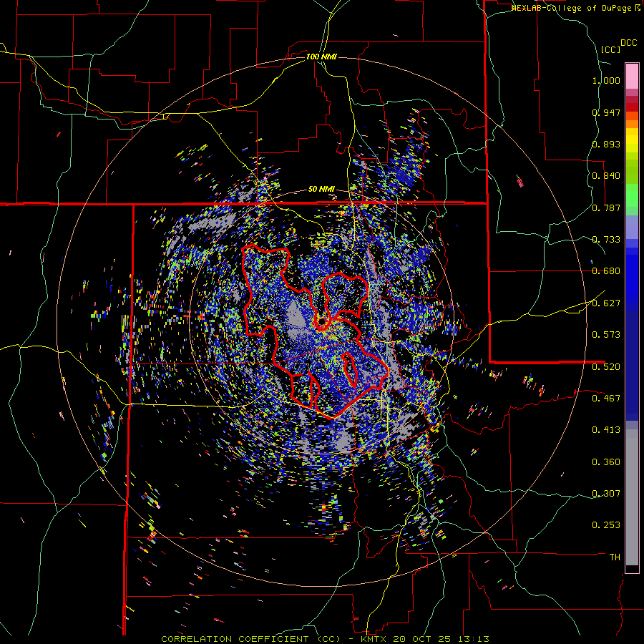Select the 0.627 legend value
The height and width of the screenshot is (644, 644).
point(606,303)
